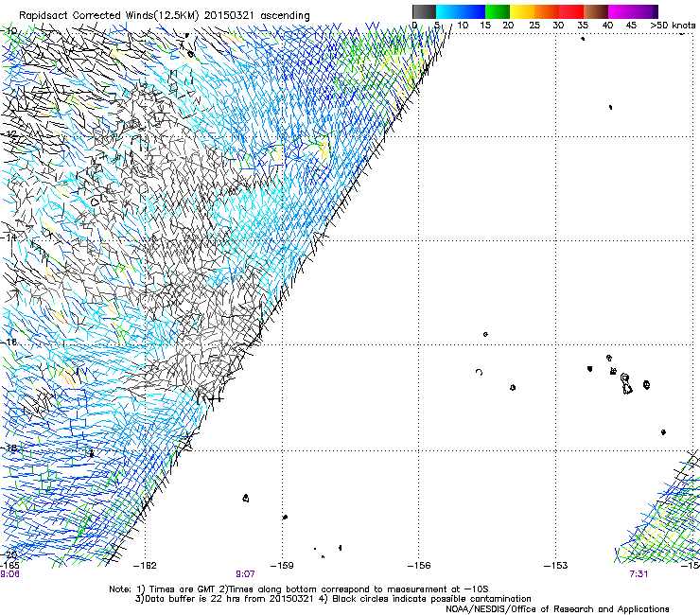Click the purple '9:06' time label
Image resolution: width=700 pixels, height=615 pixels.
coord(9,574)
